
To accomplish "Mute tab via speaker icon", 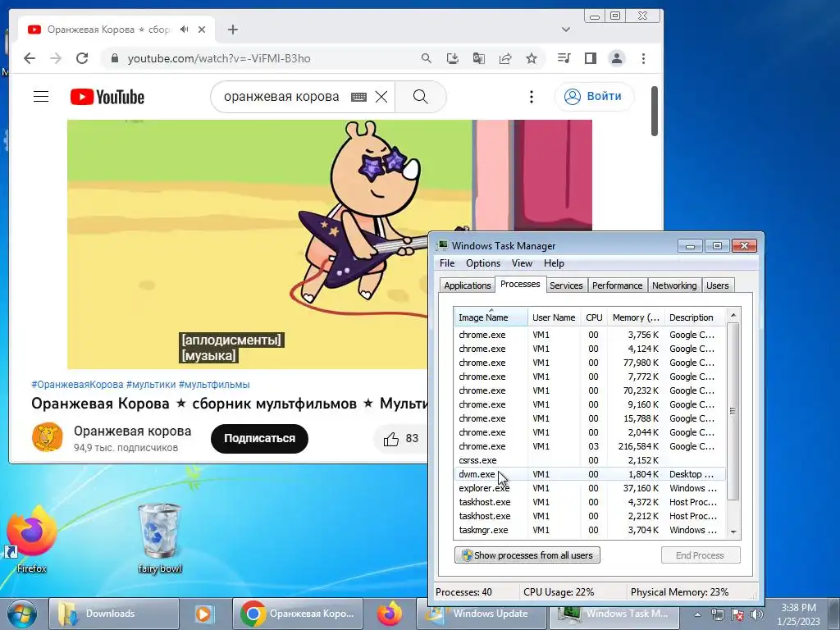I will [x=185, y=30].
